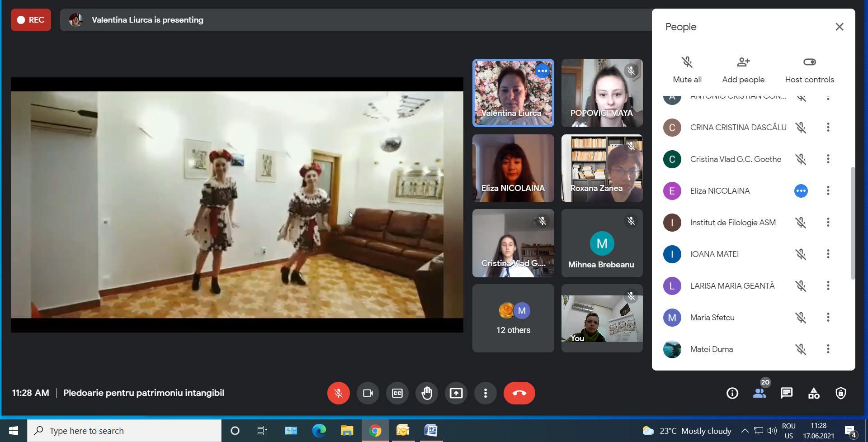
Task: Select Eliza NICOLAINA video tile
Action: tap(513, 168)
